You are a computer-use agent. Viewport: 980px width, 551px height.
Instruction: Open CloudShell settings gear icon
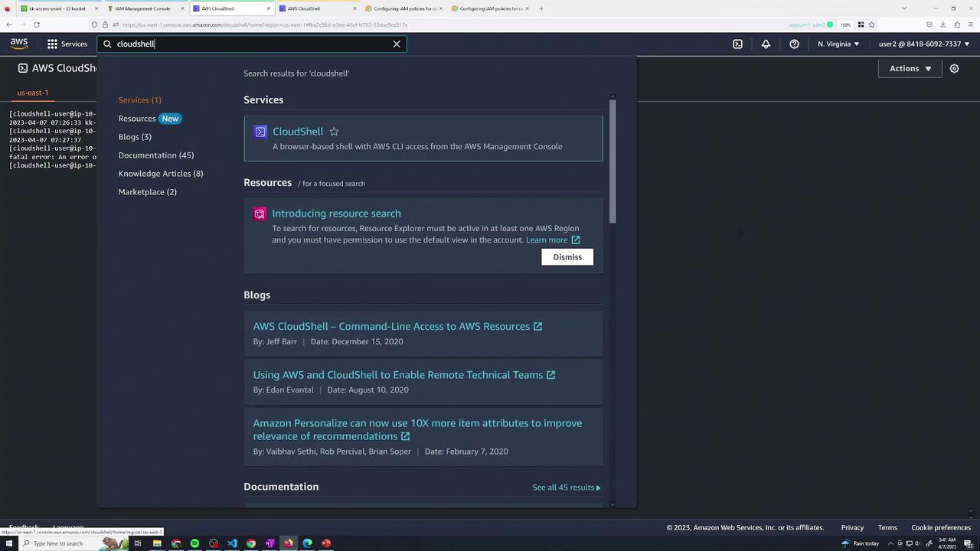click(954, 68)
